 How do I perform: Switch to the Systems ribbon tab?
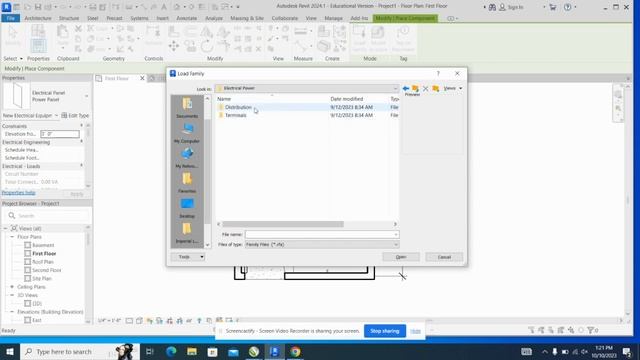[139, 18]
